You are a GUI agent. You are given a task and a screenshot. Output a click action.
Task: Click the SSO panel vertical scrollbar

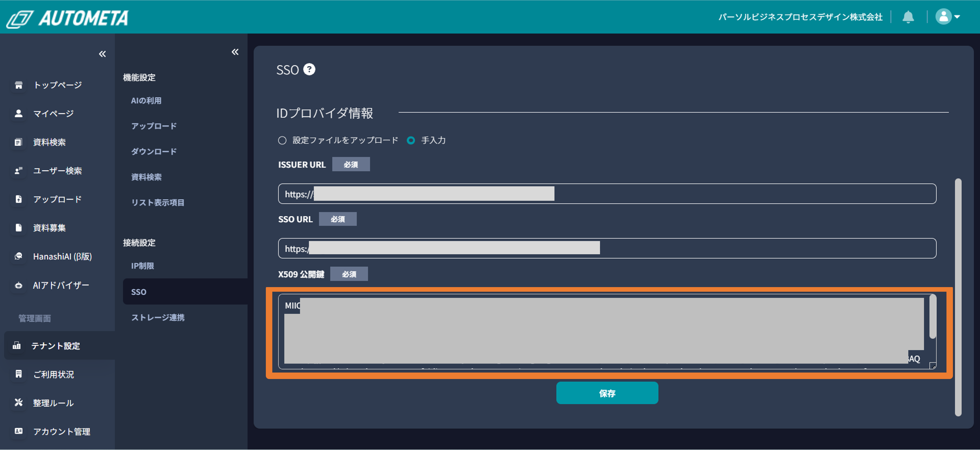958,297
